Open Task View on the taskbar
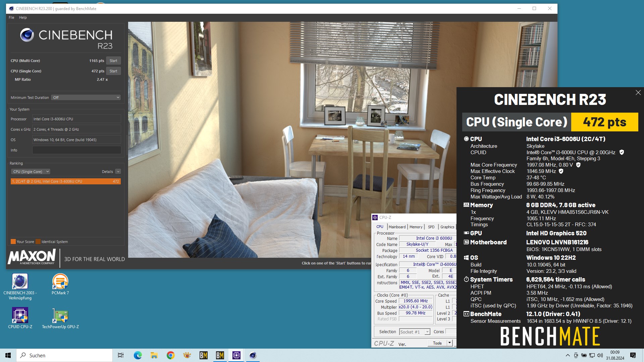Image resolution: width=644 pixels, height=362 pixels. (121, 355)
